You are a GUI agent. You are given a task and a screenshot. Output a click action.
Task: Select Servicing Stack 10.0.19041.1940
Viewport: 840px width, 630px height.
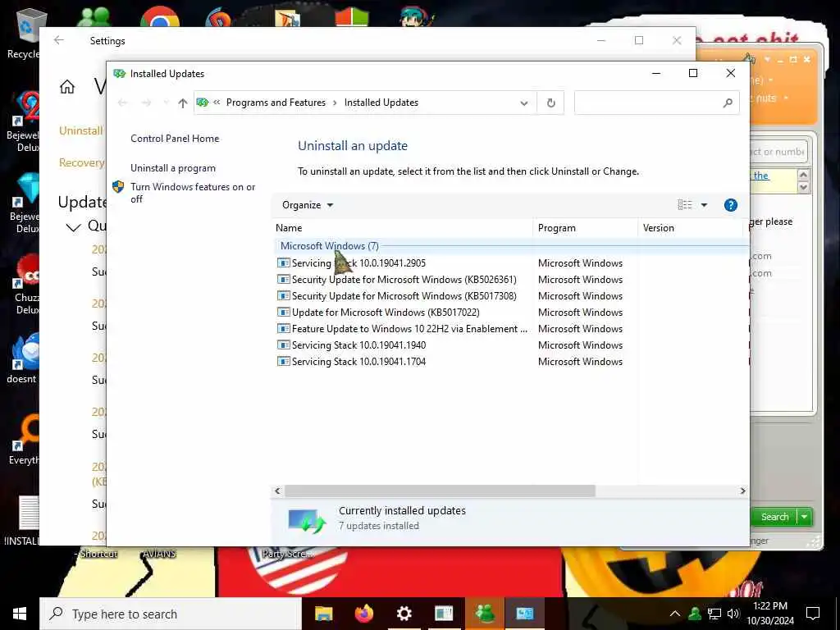tap(351, 345)
